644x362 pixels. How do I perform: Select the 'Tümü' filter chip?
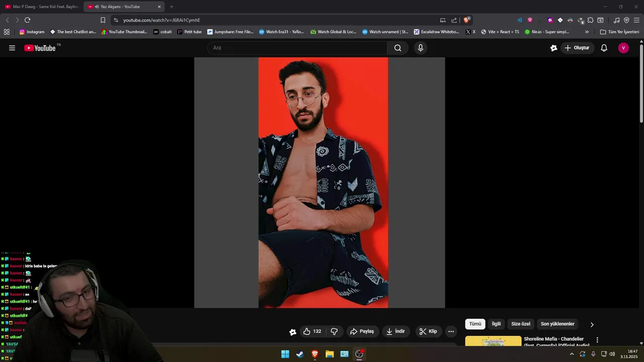pos(475,324)
